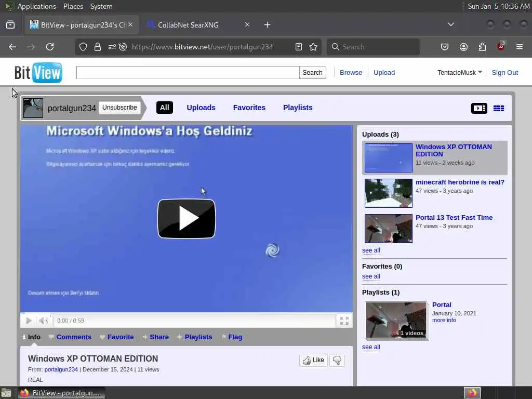
Task: Open the Pocket save icon
Action: [x=445, y=47]
